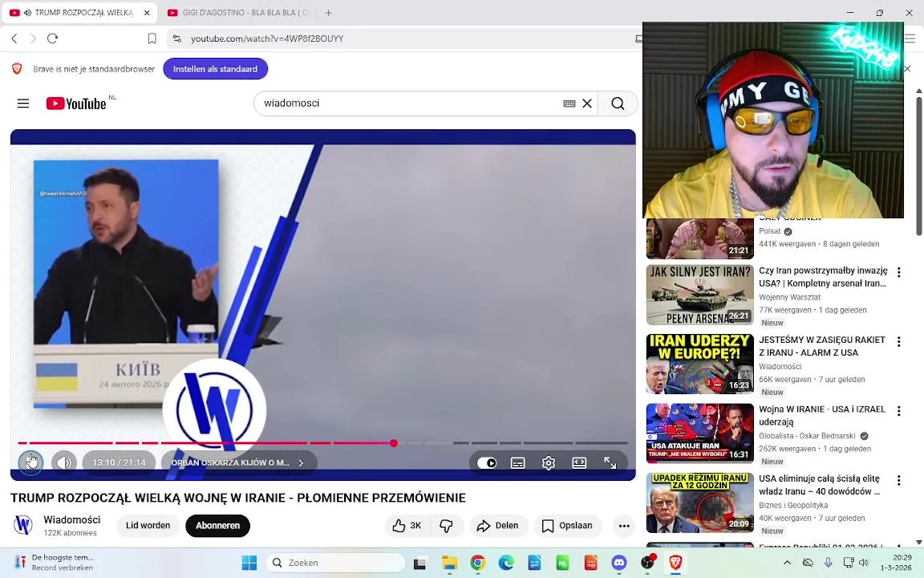
Task: Open 'JAK SILNY JEST IRAN?' thumbnail
Action: (700, 295)
